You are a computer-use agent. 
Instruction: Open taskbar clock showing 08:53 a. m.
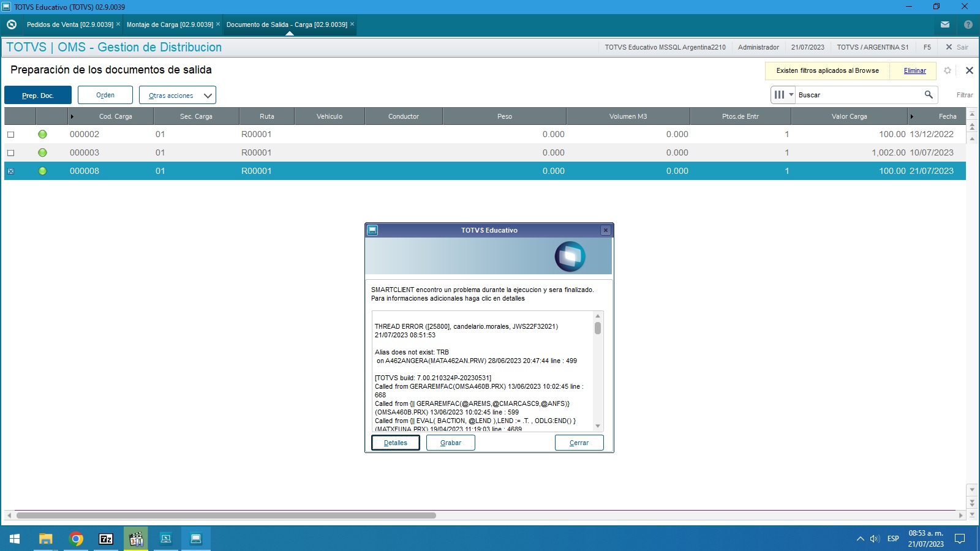[925, 539]
